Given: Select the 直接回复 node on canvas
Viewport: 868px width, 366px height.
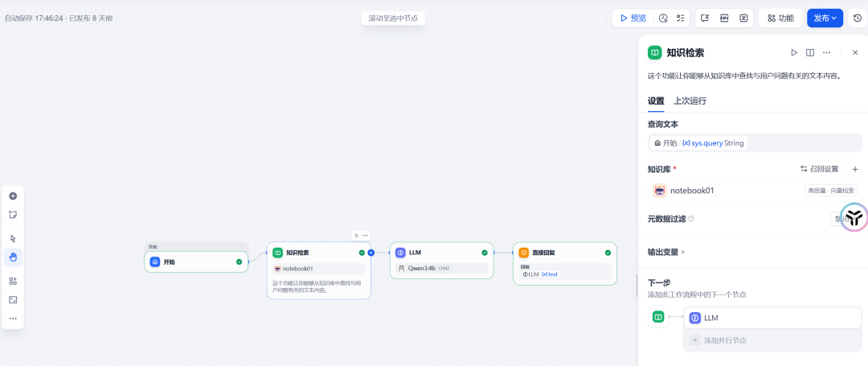Looking at the screenshot, I should pos(565,264).
